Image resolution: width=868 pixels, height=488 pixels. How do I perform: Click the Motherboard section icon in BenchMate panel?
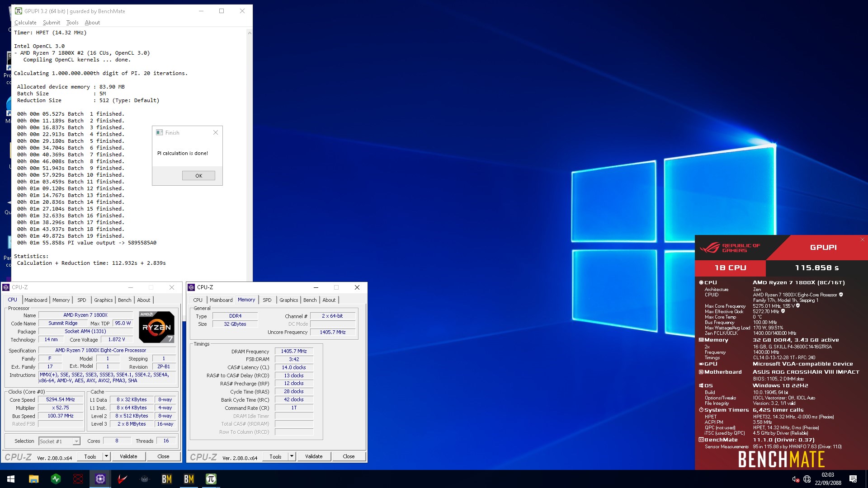(701, 372)
